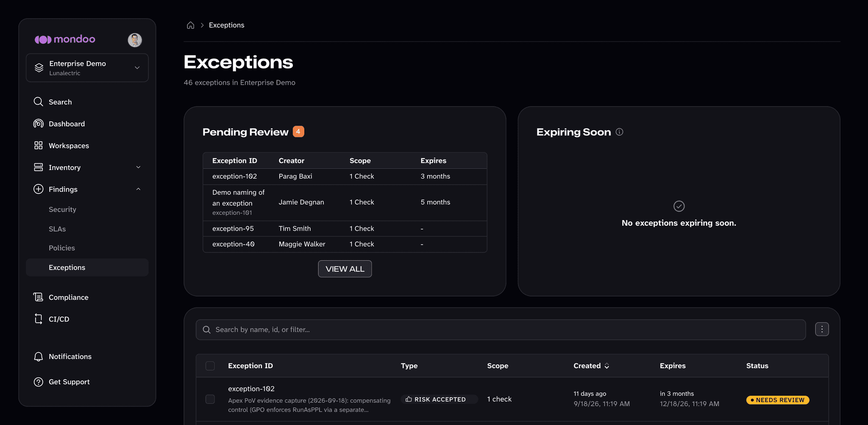Collapse the Findings menu chevron
This screenshot has width=868, height=425.
(138, 189)
